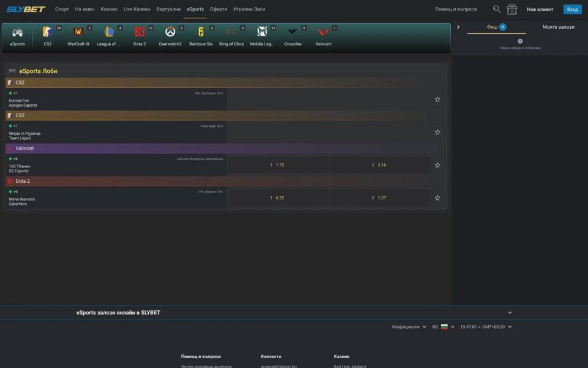
Task: Pick Cyberhero odds 1.07
Action: click(379, 198)
